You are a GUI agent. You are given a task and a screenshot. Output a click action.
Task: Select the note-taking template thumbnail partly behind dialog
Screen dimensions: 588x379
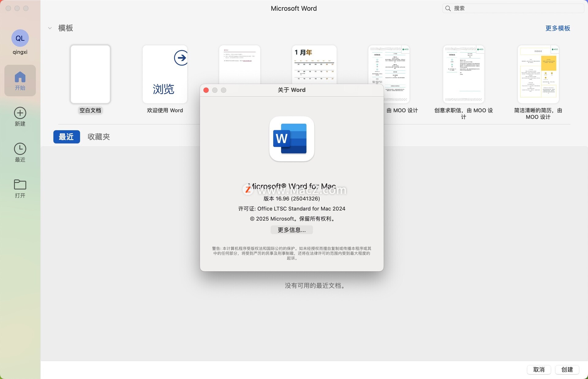[239, 65]
